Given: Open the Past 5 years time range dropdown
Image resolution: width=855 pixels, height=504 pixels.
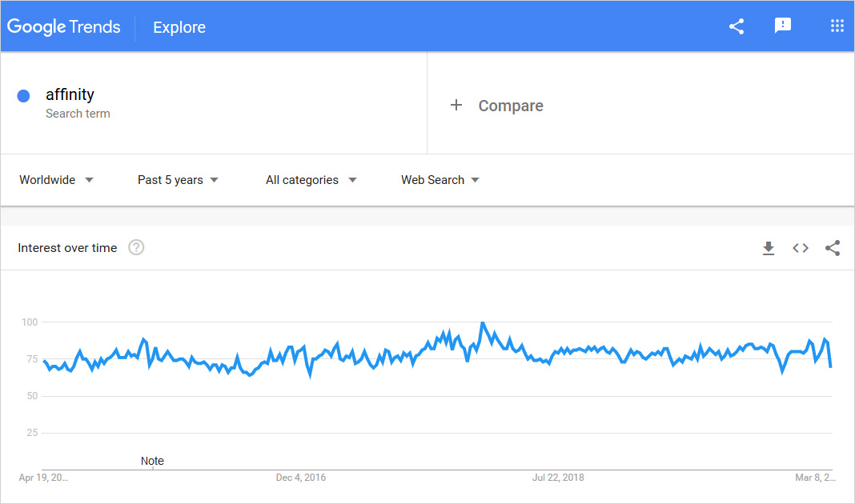Looking at the screenshot, I should pos(178,180).
